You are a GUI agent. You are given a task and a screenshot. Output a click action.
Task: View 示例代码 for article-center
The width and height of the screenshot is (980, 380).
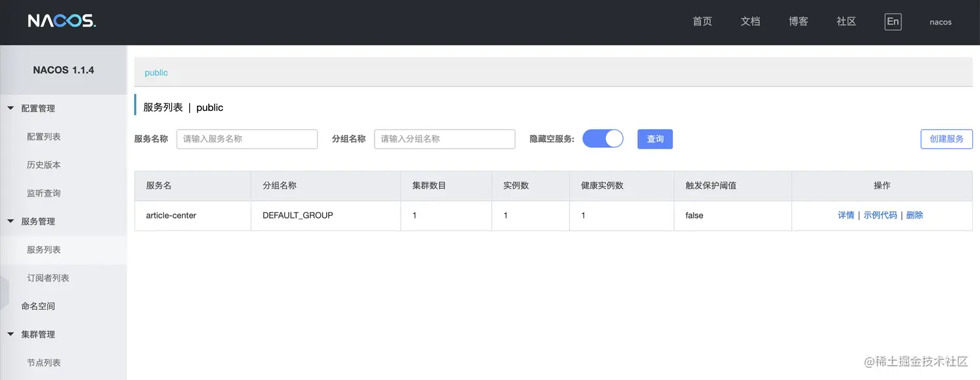click(880, 215)
